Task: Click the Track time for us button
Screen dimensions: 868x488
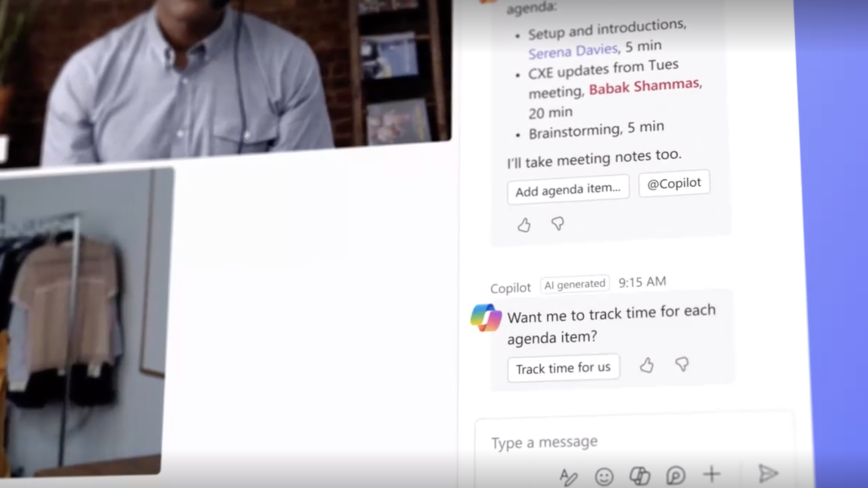Action: pos(563,368)
